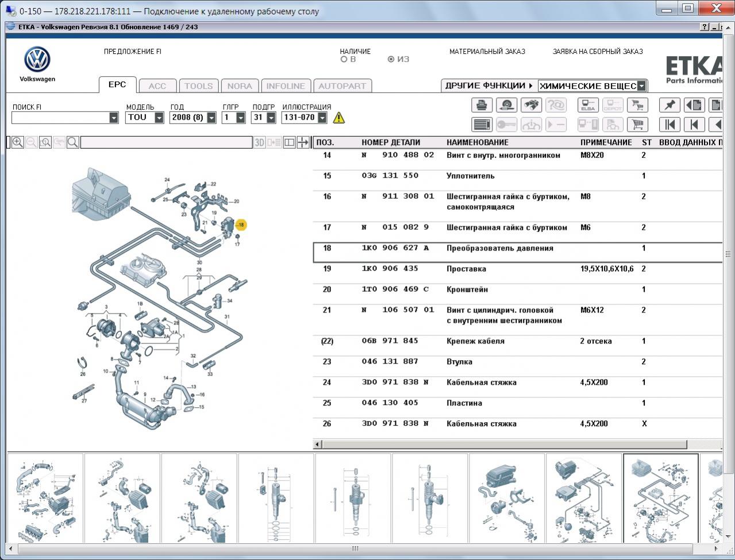Switch to the EPC tab
This screenshot has height=560, width=735.
tap(117, 84)
